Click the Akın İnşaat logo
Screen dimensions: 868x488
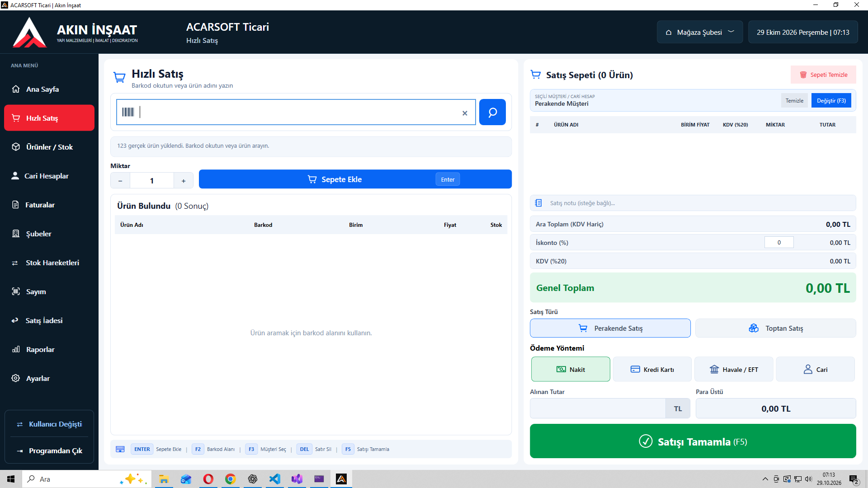click(x=29, y=32)
